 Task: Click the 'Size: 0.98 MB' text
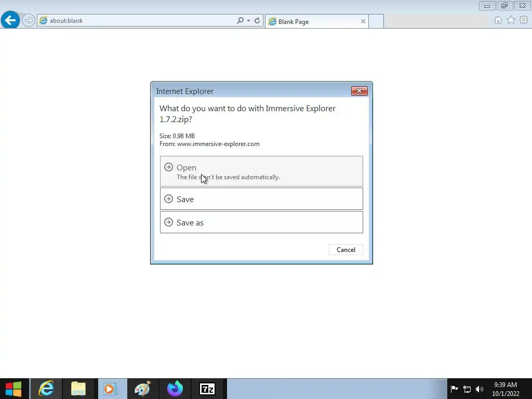click(x=177, y=136)
